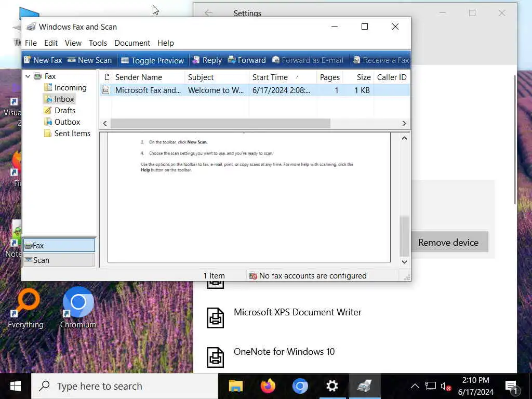This screenshot has height=399, width=532.
Task: Open the Edit menu
Action: (x=51, y=43)
